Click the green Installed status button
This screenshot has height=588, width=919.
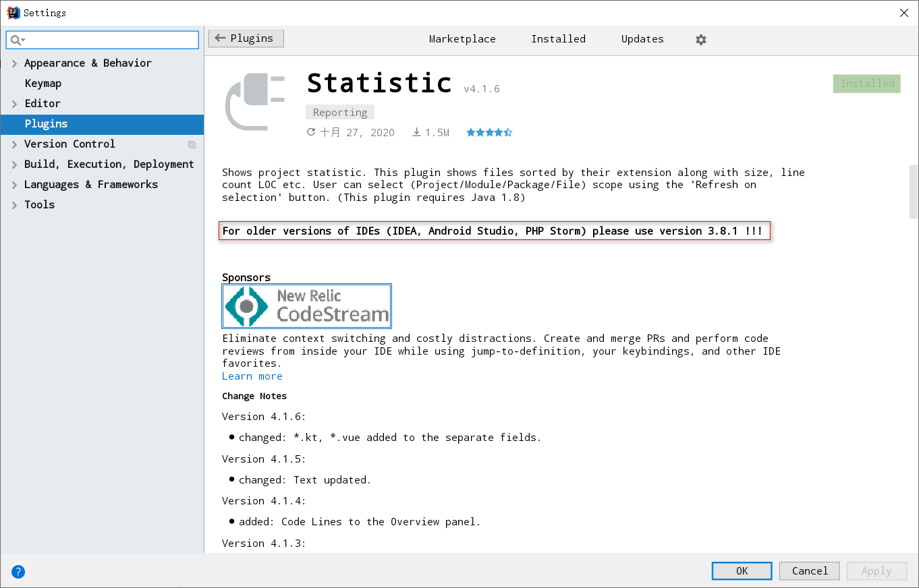[867, 84]
